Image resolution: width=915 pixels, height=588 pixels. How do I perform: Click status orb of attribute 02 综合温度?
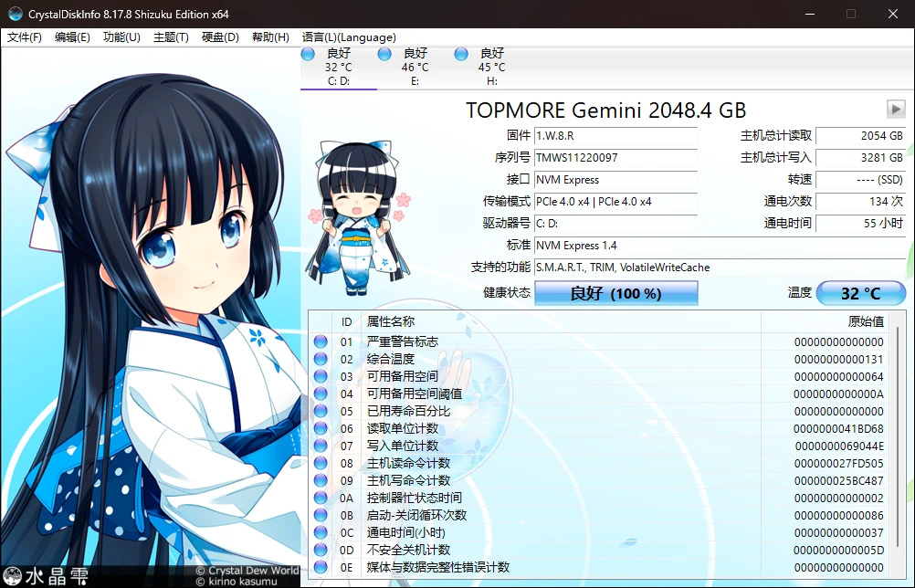pyautogui.click(x=321, y=359)
